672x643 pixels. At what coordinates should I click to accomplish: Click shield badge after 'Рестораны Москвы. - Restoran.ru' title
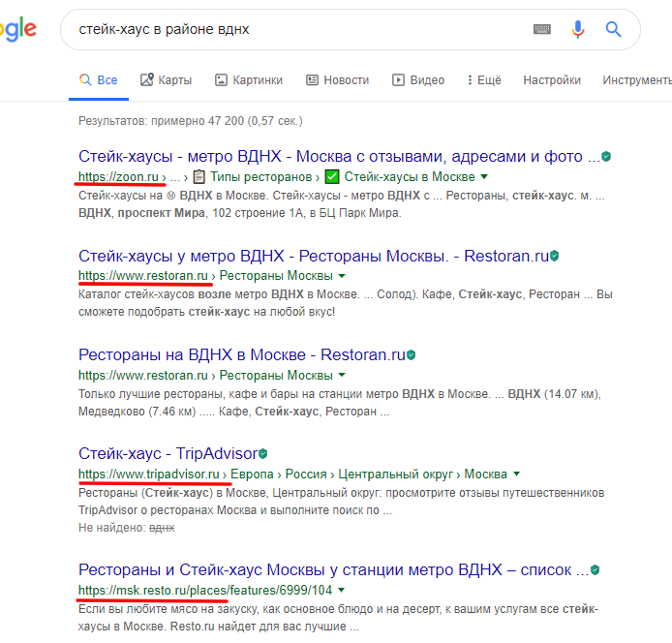555,256
